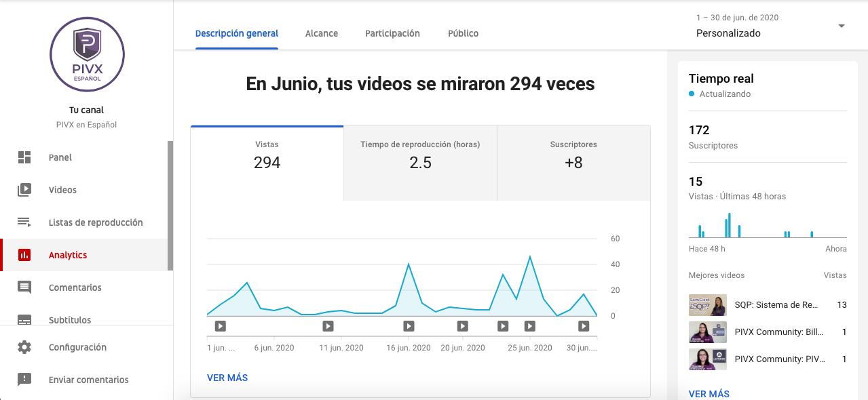Open the Personalizado date range dropdown arrow
Image resolution: width=868 pixels, height=400 pixels.
pyautogui.click(x=842, y=26)
